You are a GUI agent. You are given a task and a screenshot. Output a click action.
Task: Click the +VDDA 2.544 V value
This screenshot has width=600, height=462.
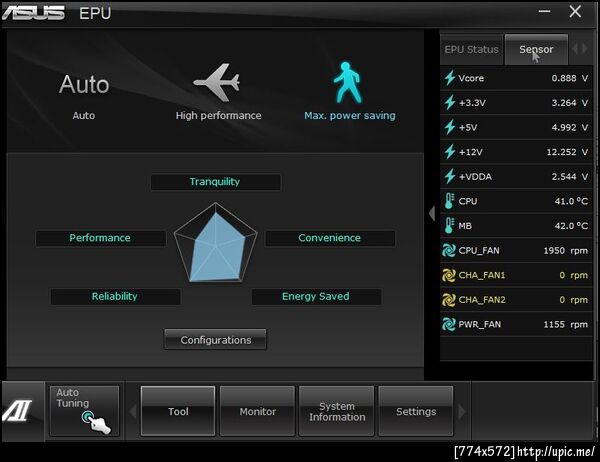click(569, 176)
